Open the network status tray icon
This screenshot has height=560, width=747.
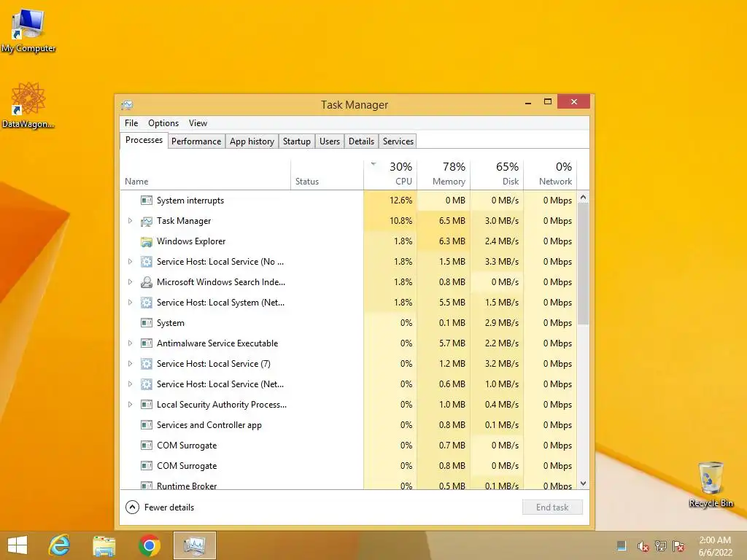(660, 546)
